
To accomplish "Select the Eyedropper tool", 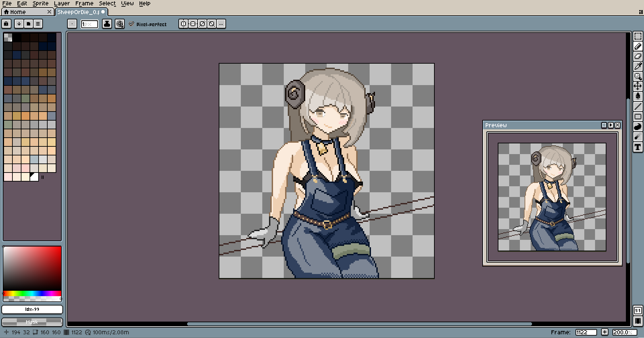I will pyautogui.click(x=638, y=66).
